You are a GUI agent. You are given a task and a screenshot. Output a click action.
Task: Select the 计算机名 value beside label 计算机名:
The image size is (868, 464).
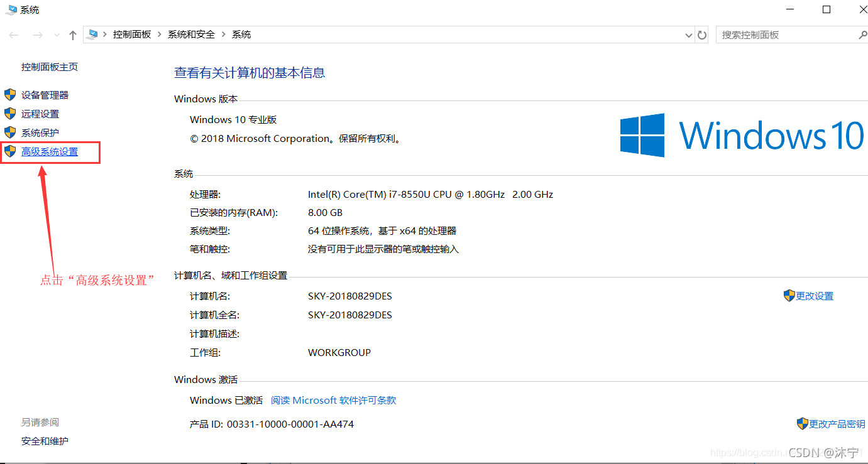pyautogui.click(x=350, y=296)
